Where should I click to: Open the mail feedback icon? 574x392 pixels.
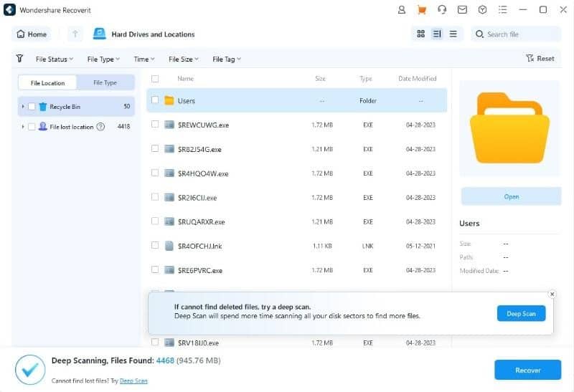point(462,10)
